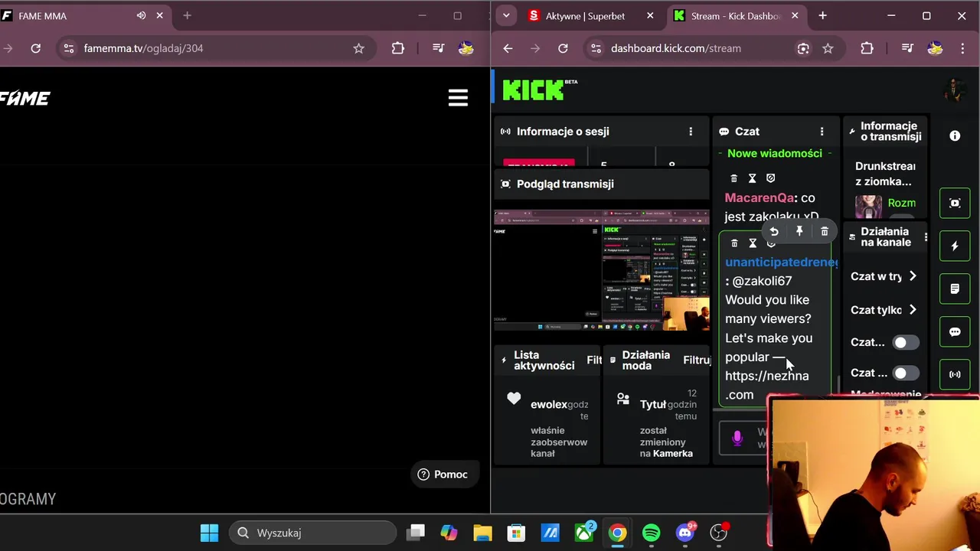Open Discord from the taskbar

tap(685, 533)
